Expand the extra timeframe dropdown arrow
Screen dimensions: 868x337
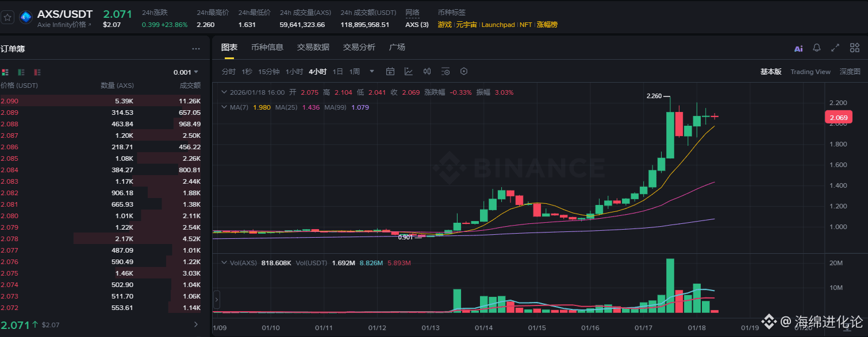click(x=371, y=71)
